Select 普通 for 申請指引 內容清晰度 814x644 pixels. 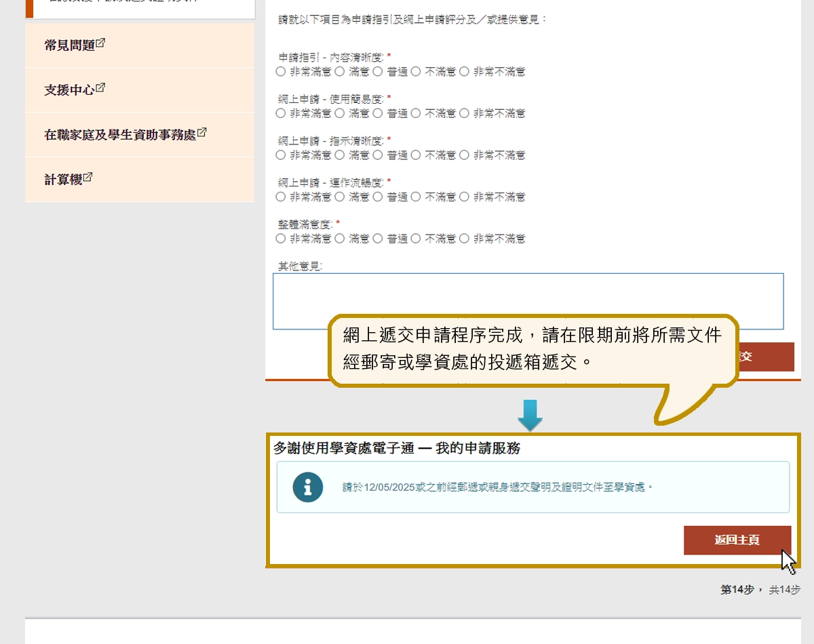coord(378,71)
